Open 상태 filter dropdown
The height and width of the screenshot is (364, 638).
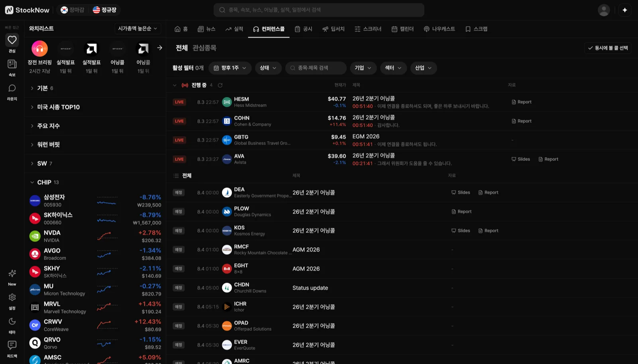268,68
